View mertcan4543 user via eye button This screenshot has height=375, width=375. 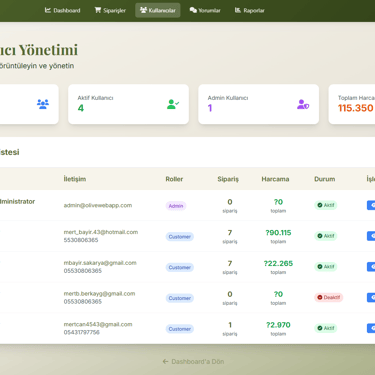point(371,328)
